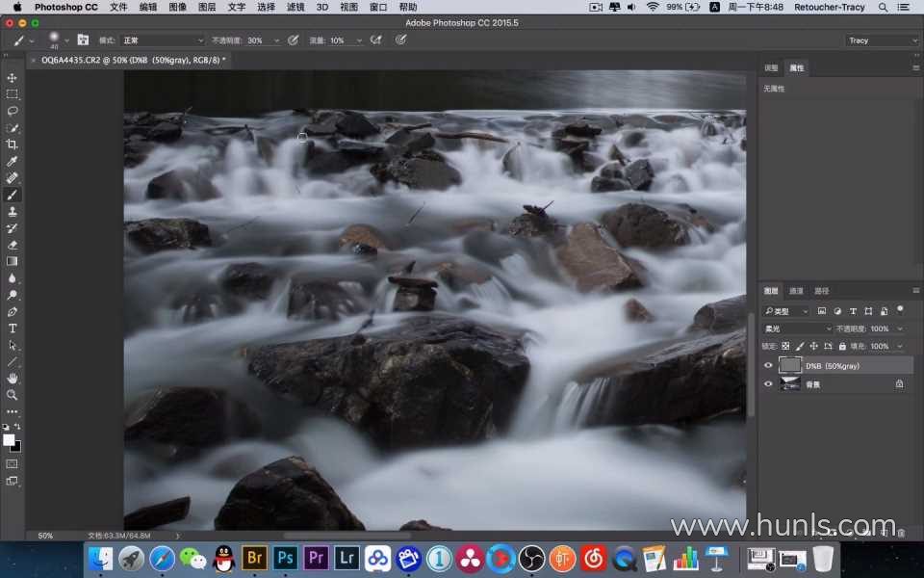Select the Lasso tool
924x578 pixels.
(x=12, y=111)
